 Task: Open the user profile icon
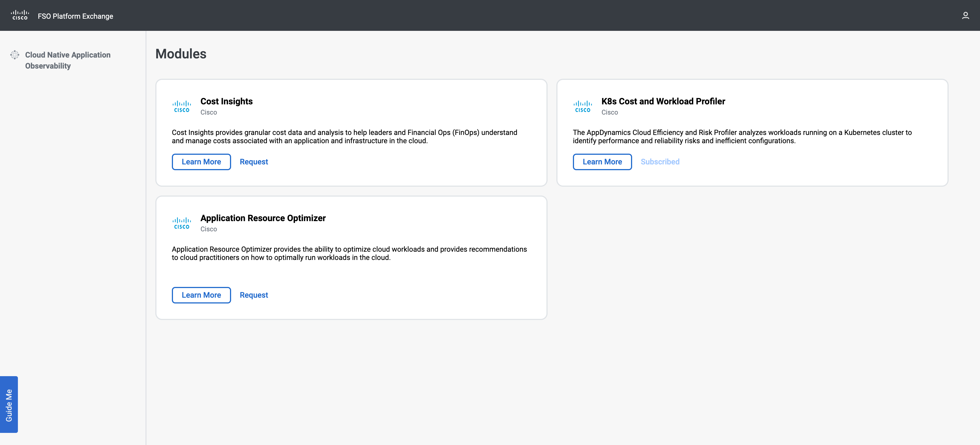[x=965, y=16]
